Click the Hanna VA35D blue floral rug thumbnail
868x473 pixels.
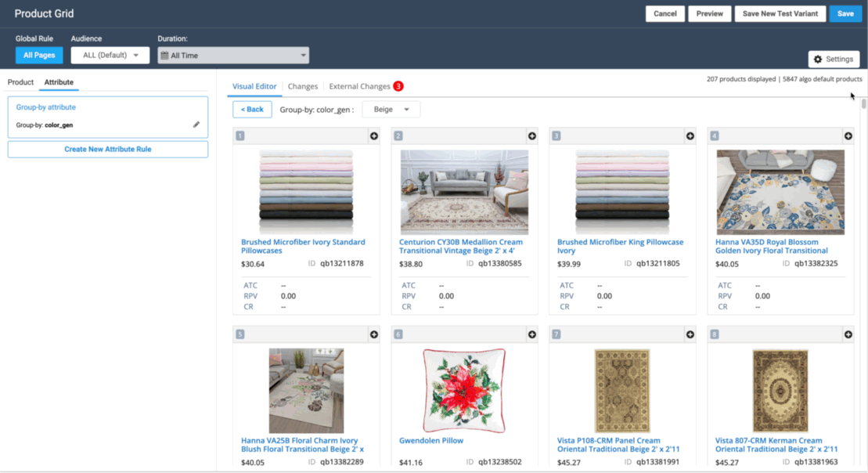[780, 192]
